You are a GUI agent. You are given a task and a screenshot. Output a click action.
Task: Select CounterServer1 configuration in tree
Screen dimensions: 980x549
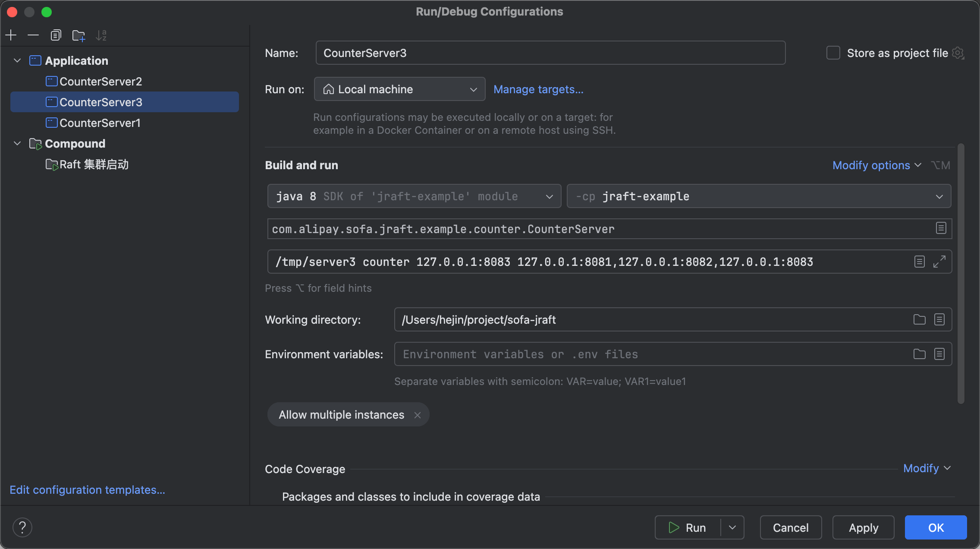[x=100, y=123]
